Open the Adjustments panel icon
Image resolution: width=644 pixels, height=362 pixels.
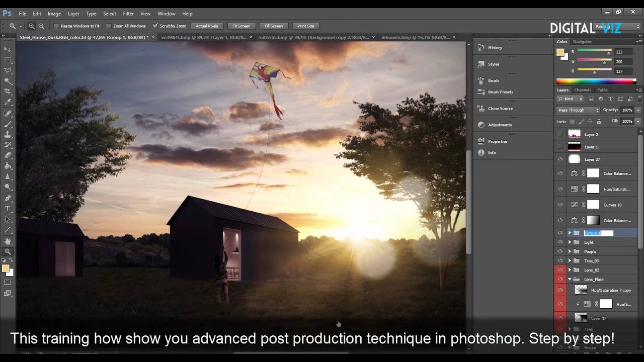click(x=481, y=125)
